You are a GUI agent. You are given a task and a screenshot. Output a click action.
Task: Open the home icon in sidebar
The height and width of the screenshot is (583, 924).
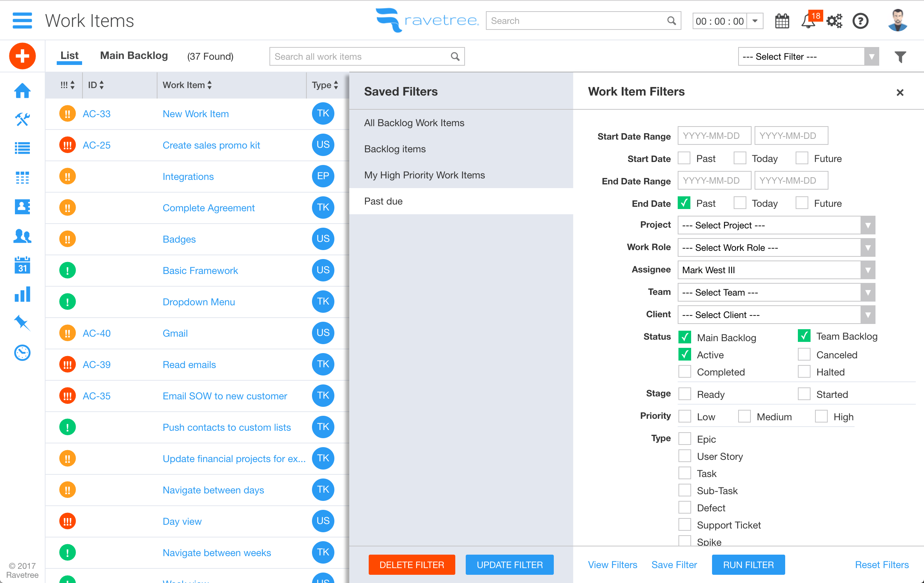pyautogui.click(x=22, y=91)
